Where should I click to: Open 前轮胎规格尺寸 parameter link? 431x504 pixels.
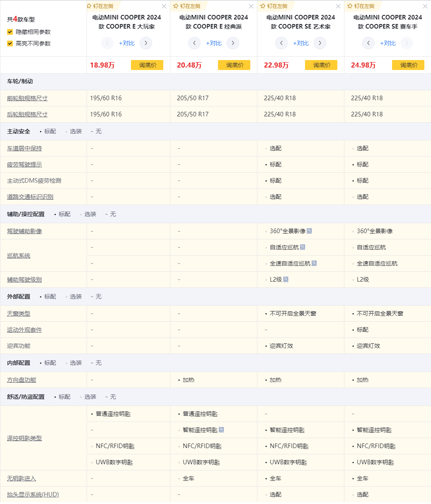click(27, 98)
